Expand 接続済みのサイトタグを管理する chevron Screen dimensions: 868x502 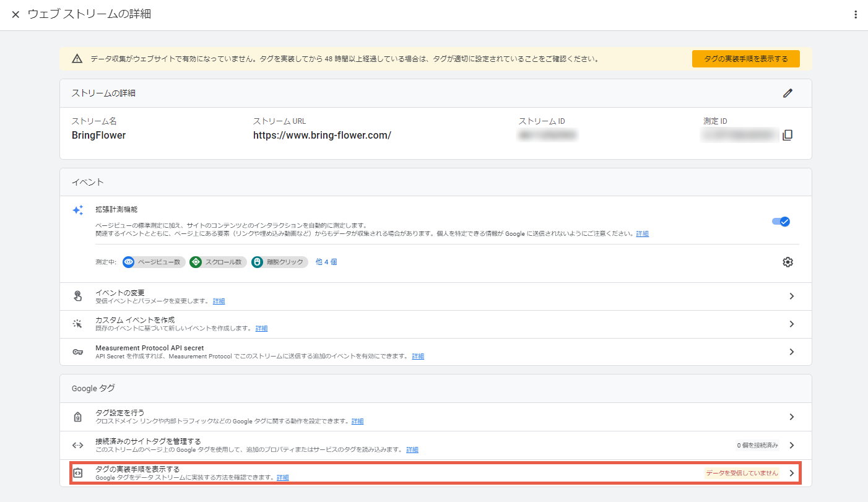(791, 445)
